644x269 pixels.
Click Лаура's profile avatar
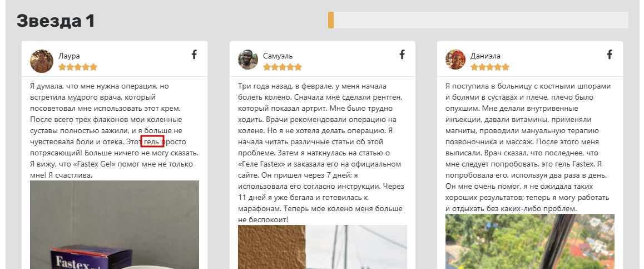(x=42, y=61)
